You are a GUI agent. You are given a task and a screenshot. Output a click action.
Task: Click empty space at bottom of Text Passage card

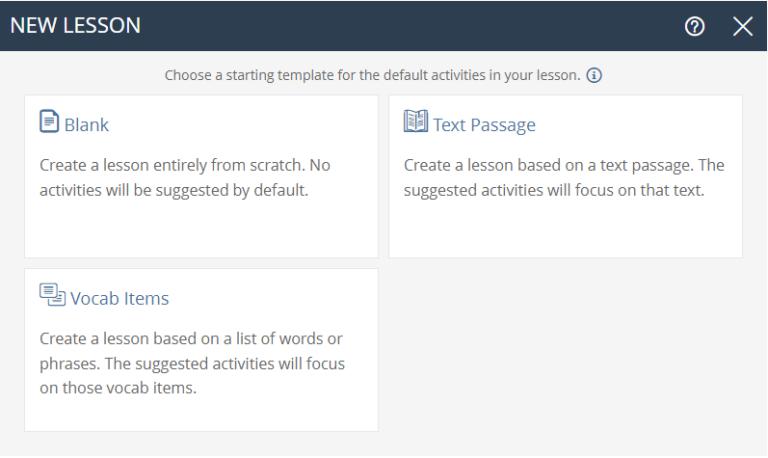tap(565, 232)
